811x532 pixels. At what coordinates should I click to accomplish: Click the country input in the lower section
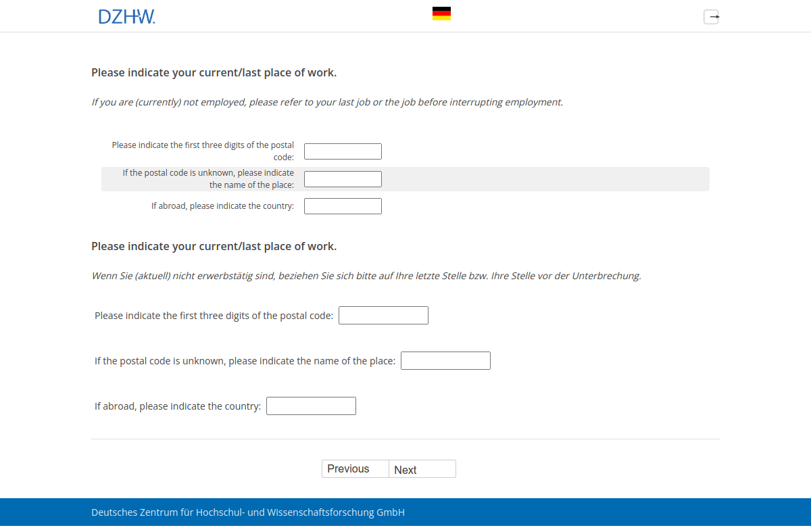[311, 406]
